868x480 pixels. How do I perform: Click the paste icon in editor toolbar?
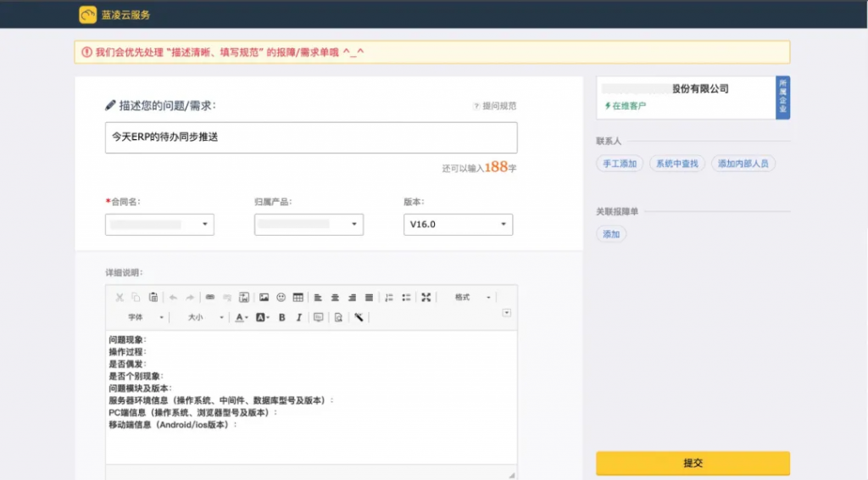pyautogui.click(x=153, y=298)
